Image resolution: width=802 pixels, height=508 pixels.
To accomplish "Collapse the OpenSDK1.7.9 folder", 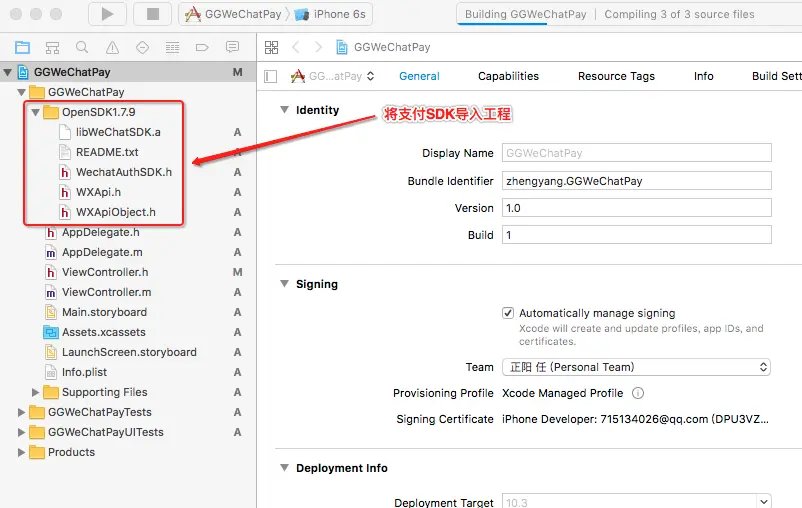I will click(x=35, y=112).
